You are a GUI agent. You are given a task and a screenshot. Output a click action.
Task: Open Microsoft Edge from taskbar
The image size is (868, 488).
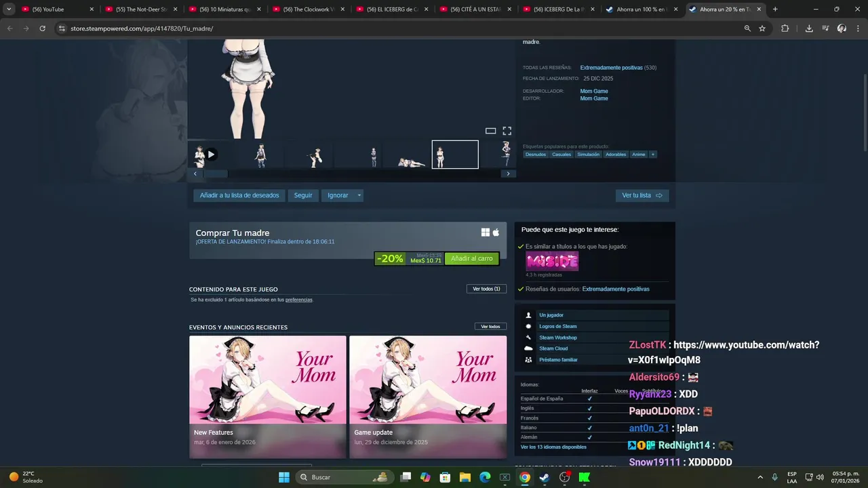[x=485, y=477]
